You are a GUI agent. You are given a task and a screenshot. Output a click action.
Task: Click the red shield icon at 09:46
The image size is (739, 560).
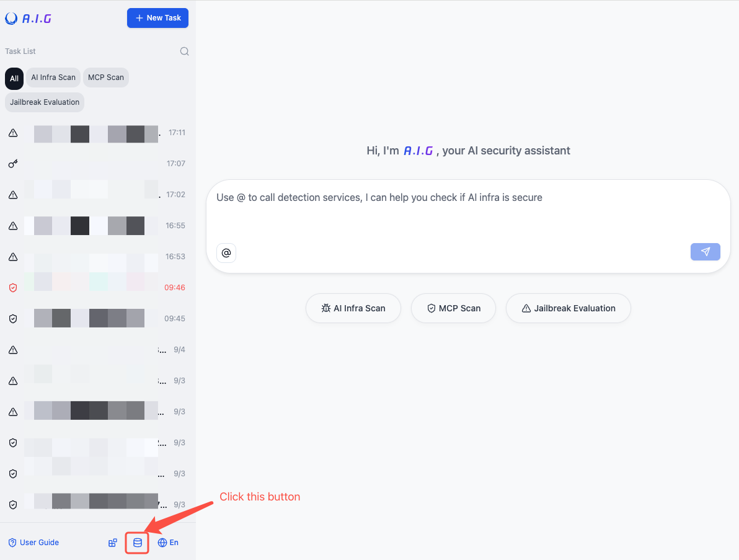click(x=13, y=288)
